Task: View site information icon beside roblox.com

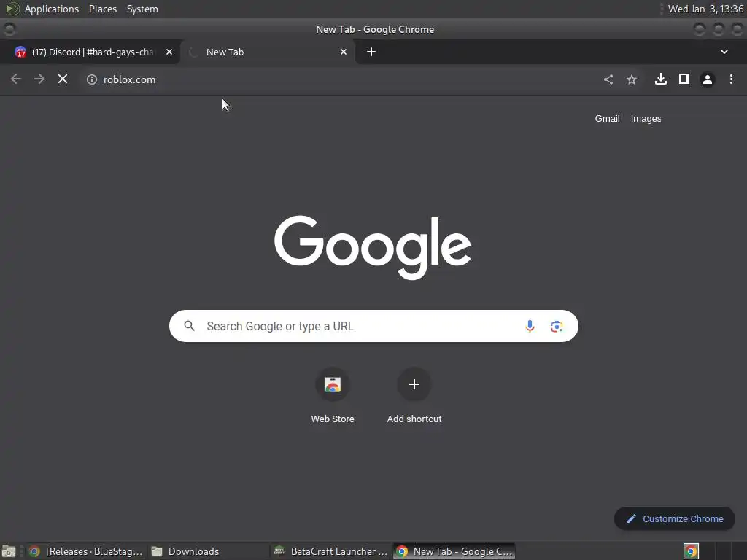Action: (91, 79)
